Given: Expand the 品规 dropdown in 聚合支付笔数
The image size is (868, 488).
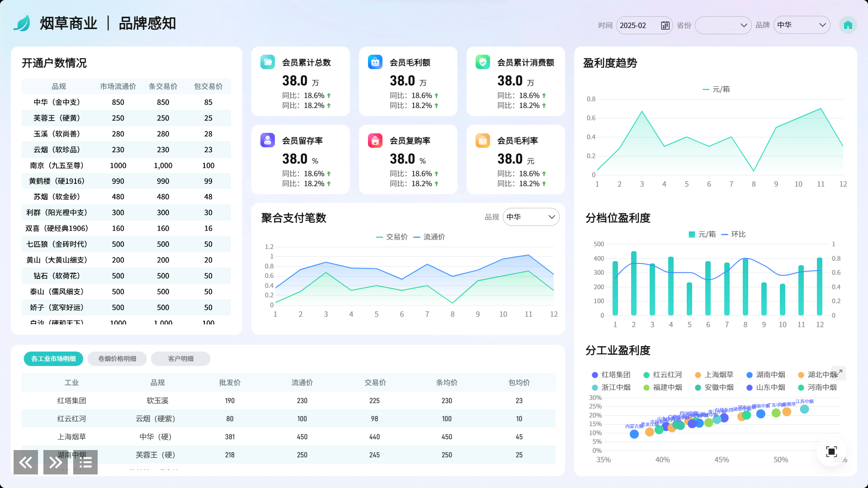Looking at the screenshot, I should click(x=531, y=217).
